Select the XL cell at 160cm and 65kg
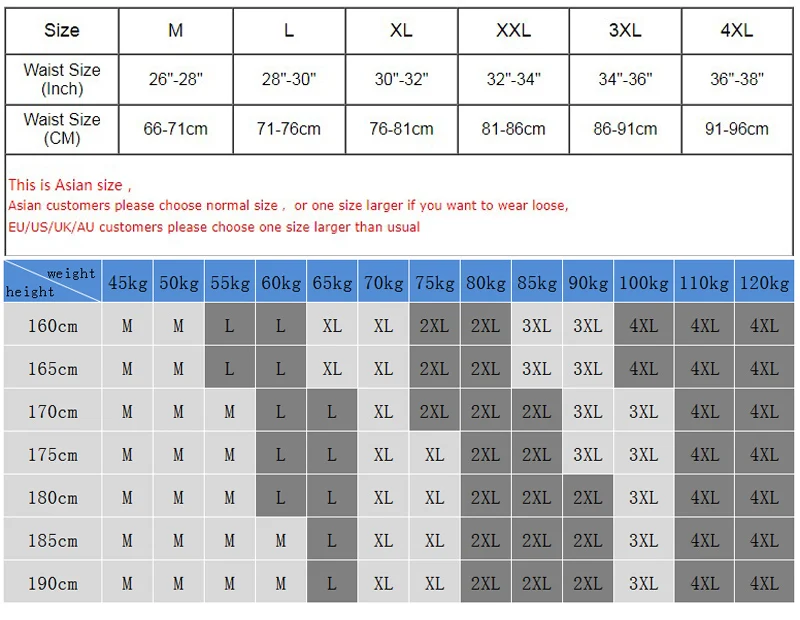This screenshot has width=800, height=620. click(332, 326)
